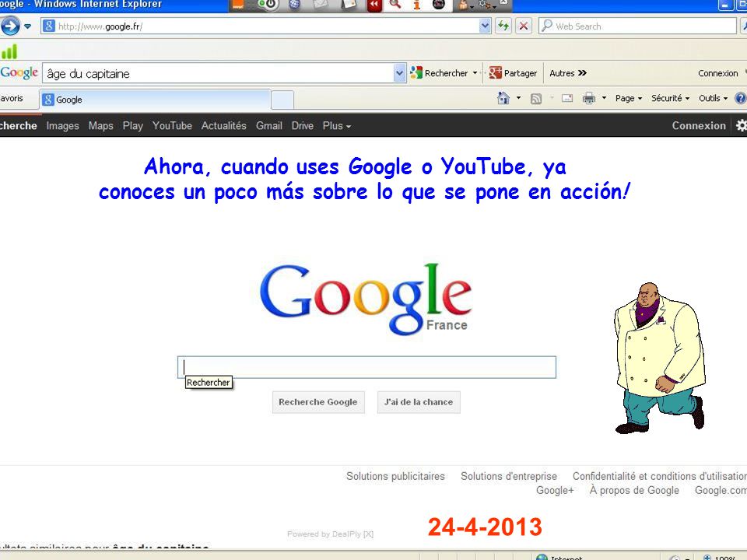Click the read mail icon
747x560 pixels.
coord(567,99)
